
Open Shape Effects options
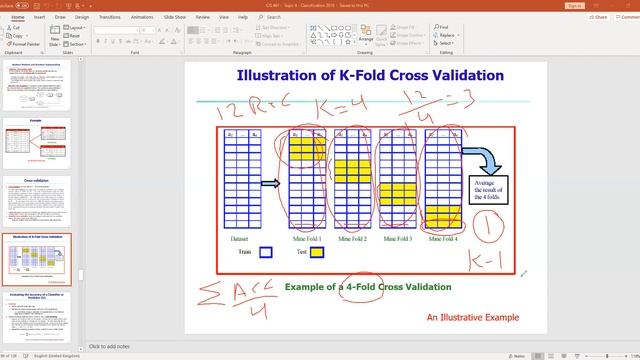coord(406,43)
